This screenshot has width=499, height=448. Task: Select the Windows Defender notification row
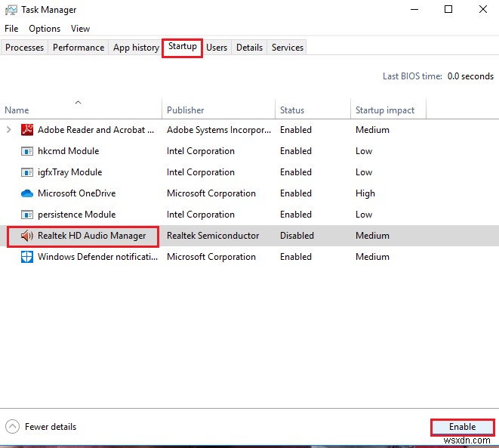click(x=249, y=257)
